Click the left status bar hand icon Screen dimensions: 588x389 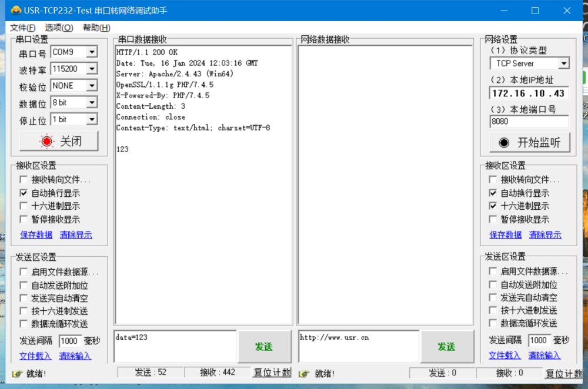17,374
